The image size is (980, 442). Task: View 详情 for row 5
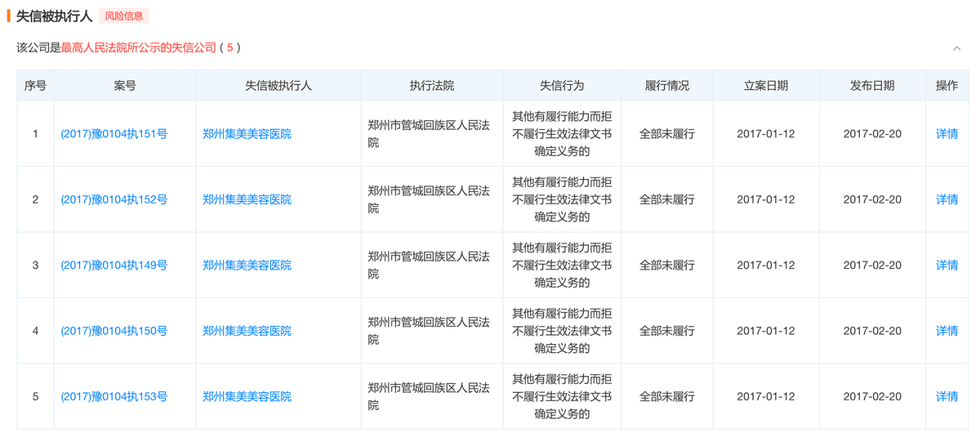tap(947, 396)
